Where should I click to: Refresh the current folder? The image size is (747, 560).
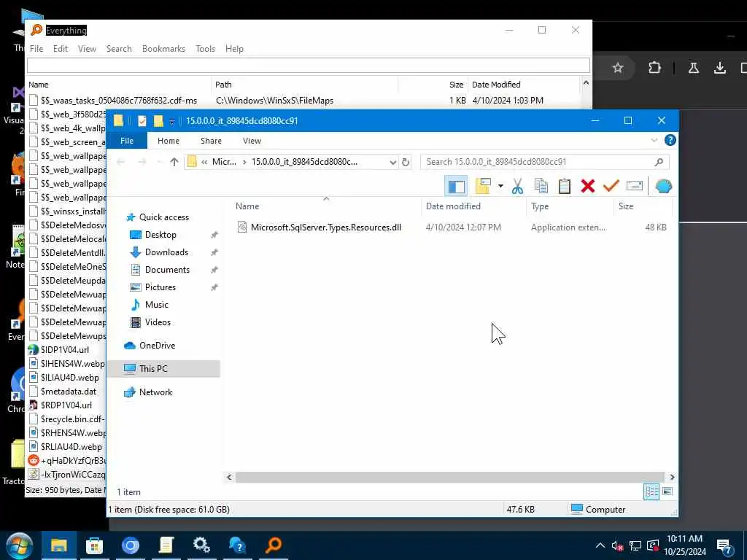406,162
